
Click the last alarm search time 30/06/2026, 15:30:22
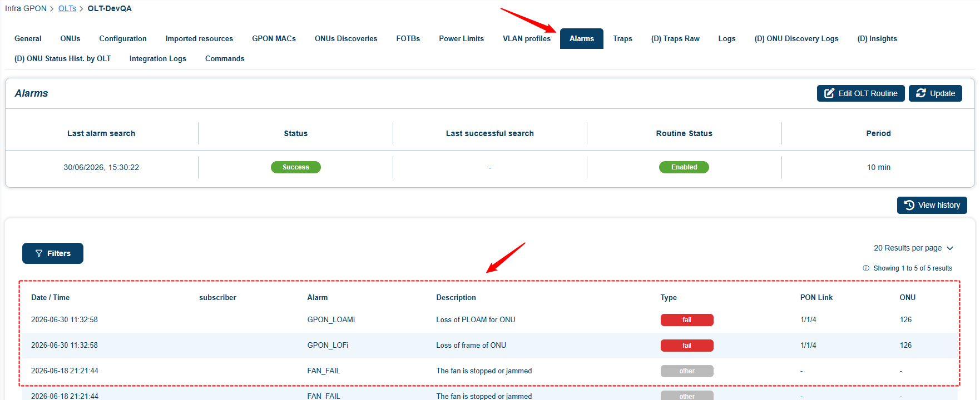point(101,167)
